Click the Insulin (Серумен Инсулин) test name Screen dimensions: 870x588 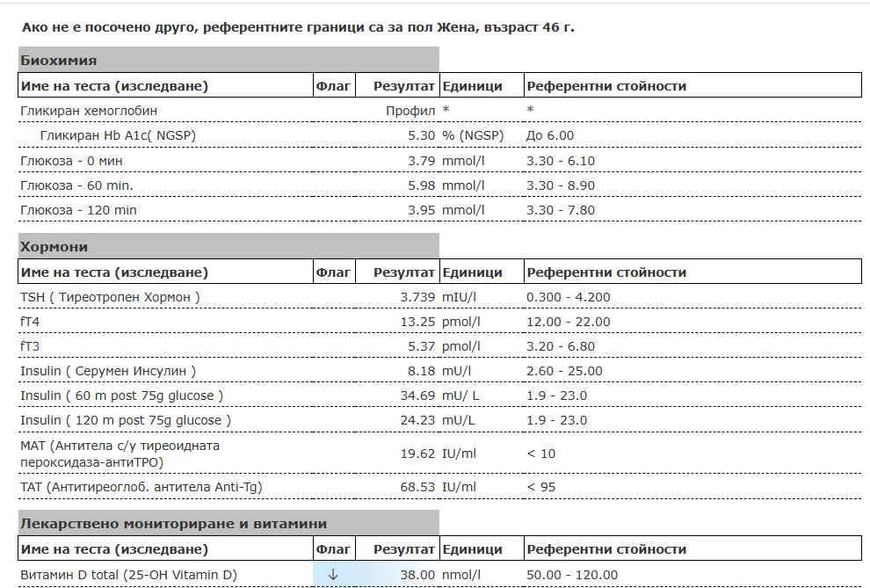pos(107,371)
